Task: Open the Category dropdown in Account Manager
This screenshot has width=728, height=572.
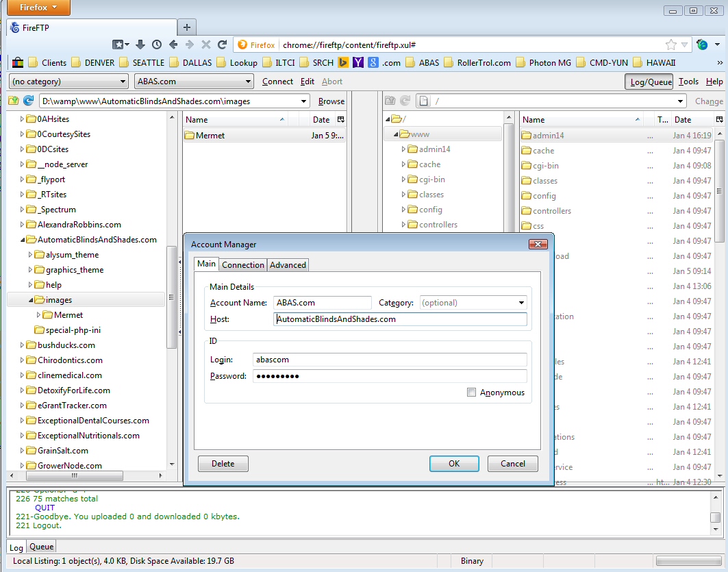Action: click(x=521, y=303)
